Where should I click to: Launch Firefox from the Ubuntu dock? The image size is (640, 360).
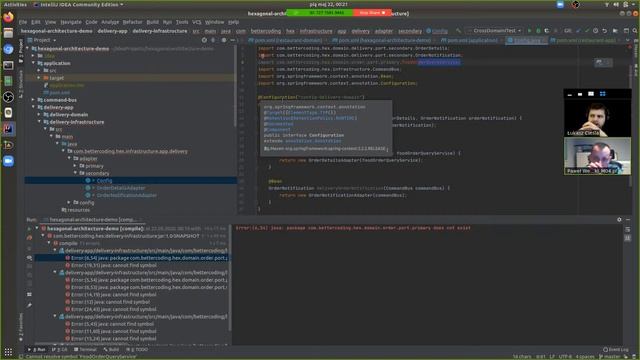pyautogui.click(x=8, y=17)
